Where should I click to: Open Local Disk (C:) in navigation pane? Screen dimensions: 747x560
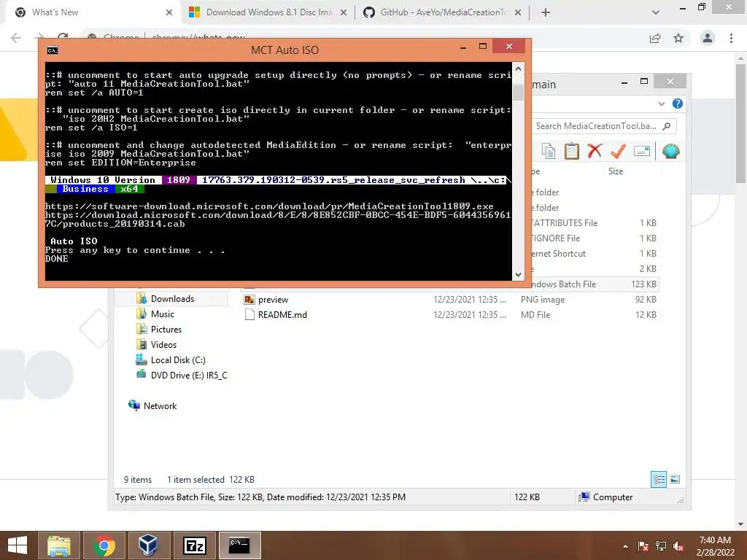point(178,360)
